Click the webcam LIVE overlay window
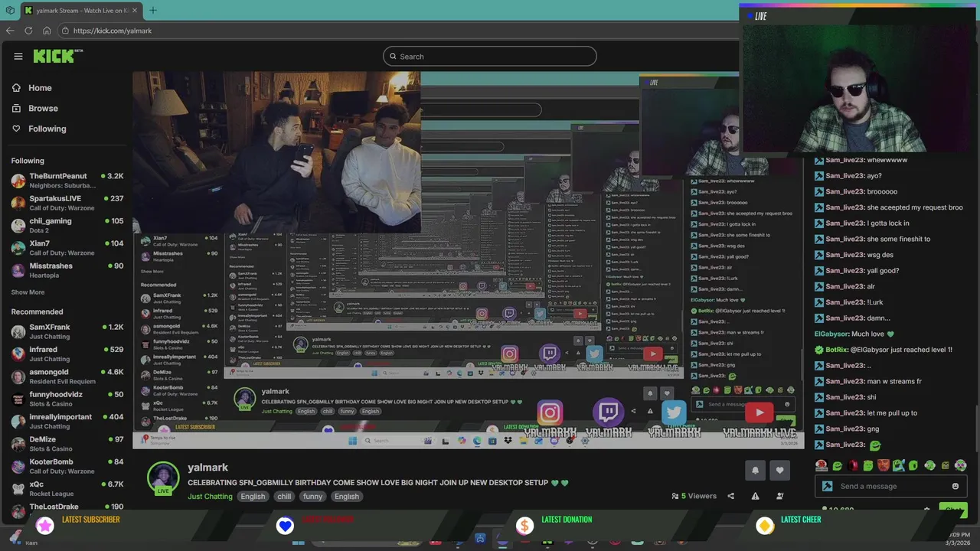 [859, 80]
